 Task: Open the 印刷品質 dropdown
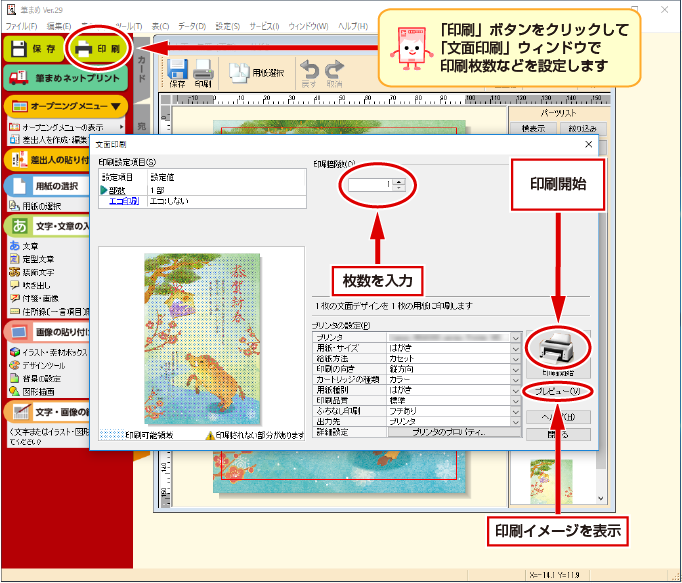coord(515,400)
